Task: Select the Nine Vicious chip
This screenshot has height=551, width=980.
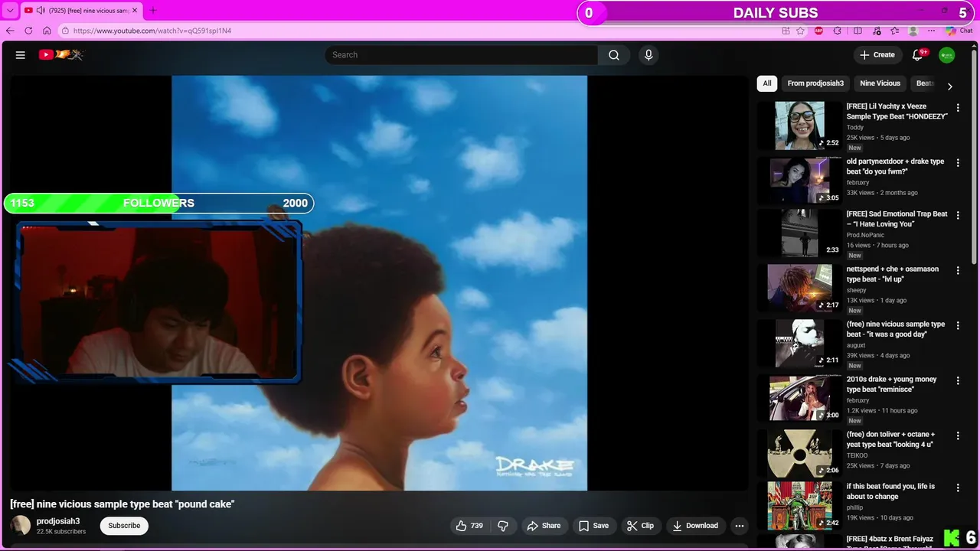Action: 880,83
